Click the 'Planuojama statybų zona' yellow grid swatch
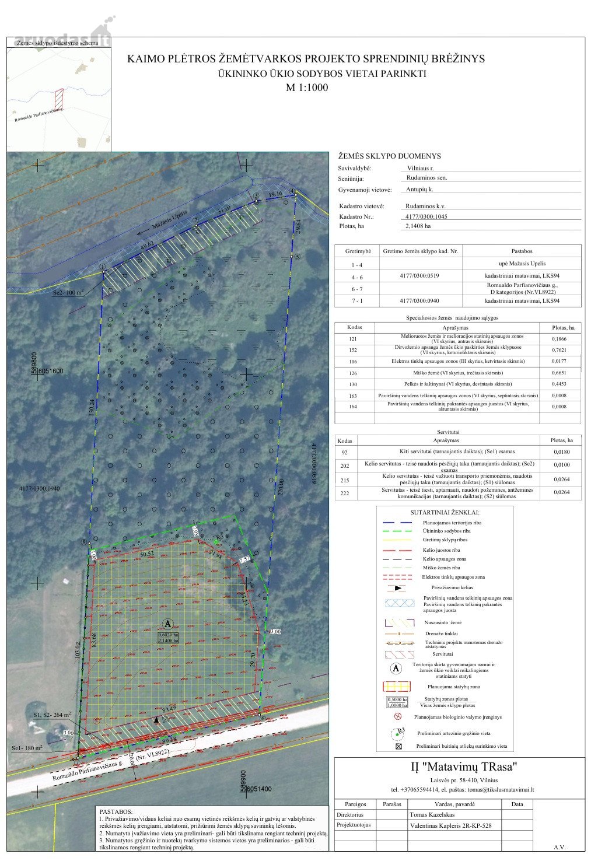The image size is (591, 868). [x=397, y=687]
